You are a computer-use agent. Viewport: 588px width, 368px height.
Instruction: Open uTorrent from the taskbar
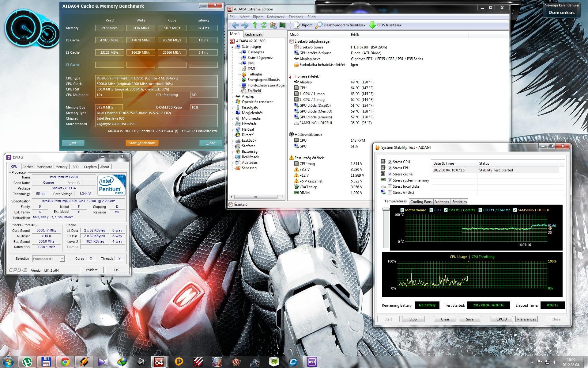tap(27, 362)
